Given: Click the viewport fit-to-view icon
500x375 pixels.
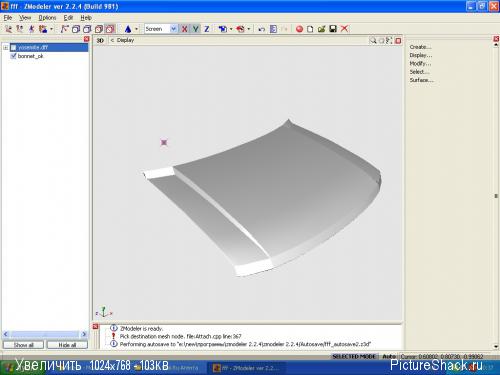Looking at the screenshot, I should (389, 40).
